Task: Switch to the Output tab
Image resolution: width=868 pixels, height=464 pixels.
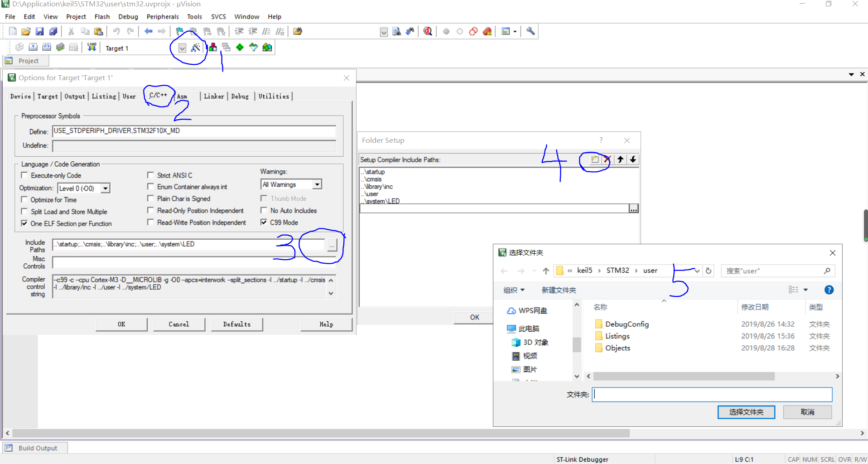Action: tap(75, 96)
